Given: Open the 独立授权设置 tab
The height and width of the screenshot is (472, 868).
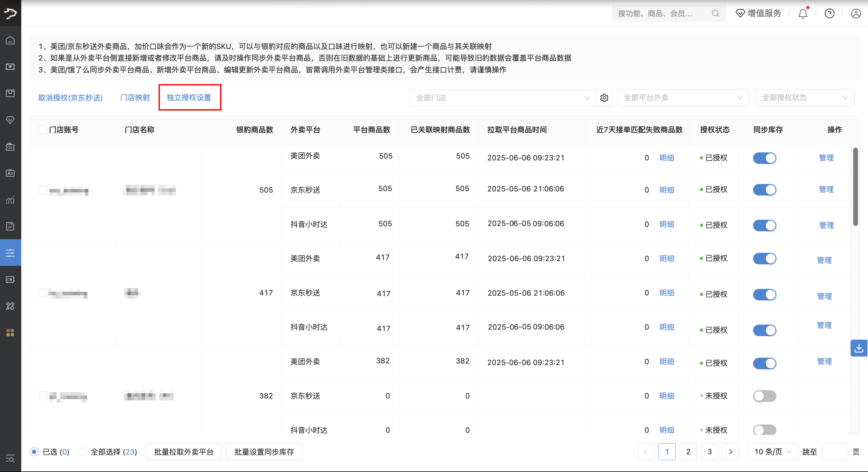Looking at the screenshot, I should [x=189, y=98].
